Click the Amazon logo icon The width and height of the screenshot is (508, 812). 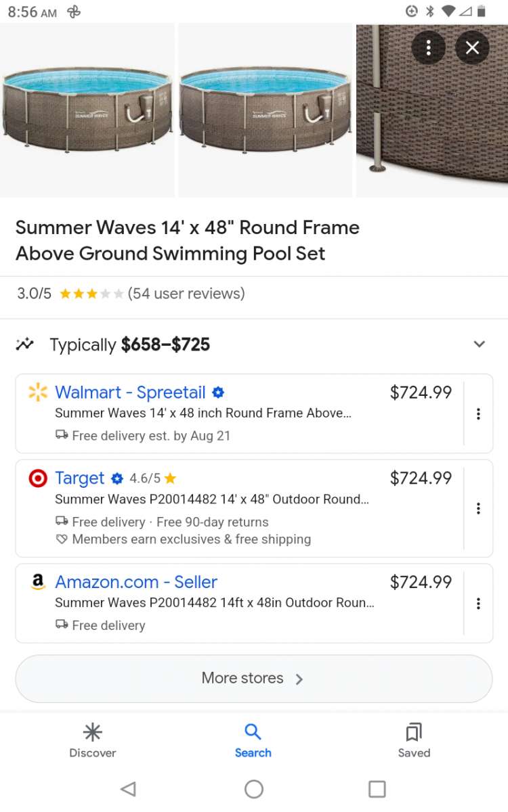37,582
